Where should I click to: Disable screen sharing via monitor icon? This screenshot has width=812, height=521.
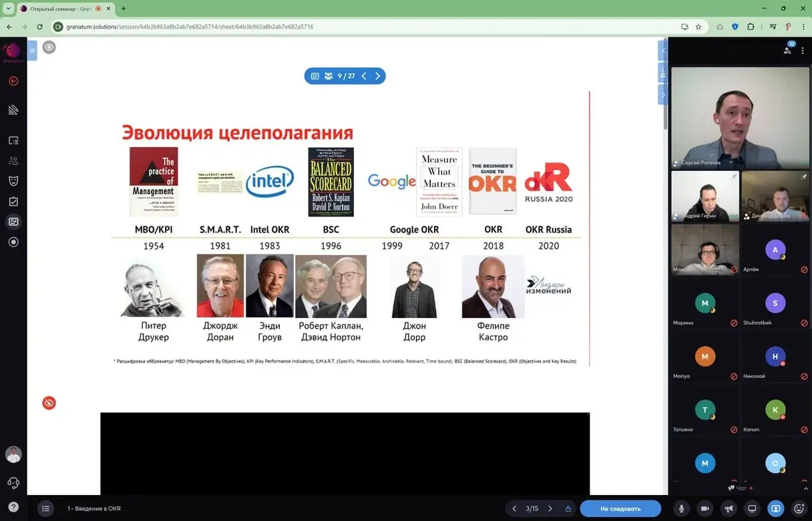[752, 508]
